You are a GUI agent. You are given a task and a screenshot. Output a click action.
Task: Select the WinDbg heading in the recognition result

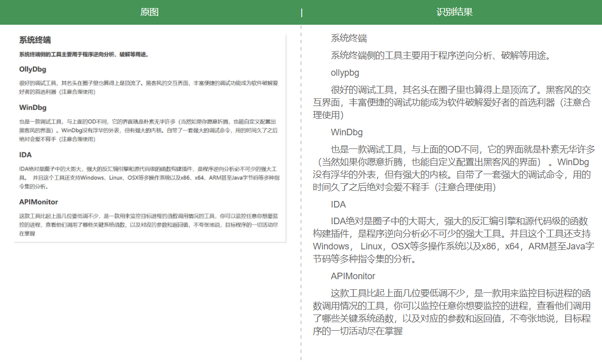point(347,132)
